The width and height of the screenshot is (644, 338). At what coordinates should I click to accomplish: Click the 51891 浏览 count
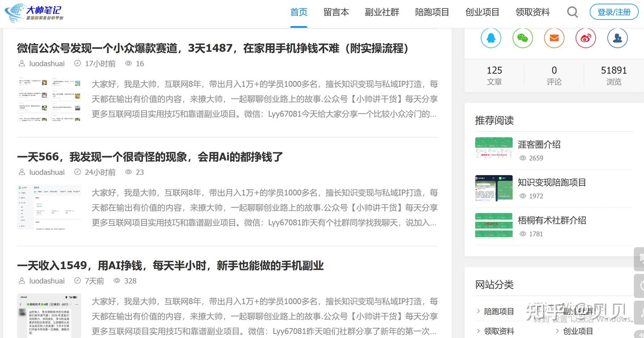point(614,76)
